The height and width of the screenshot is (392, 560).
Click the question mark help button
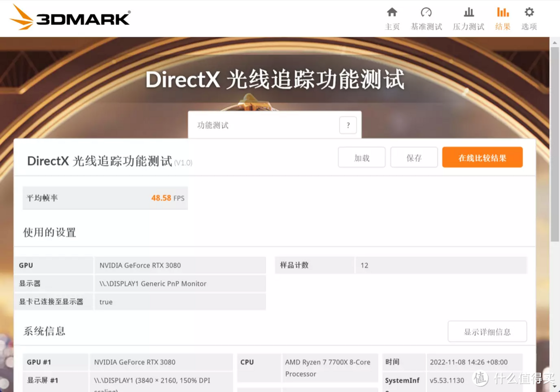[x=348, y=125]
